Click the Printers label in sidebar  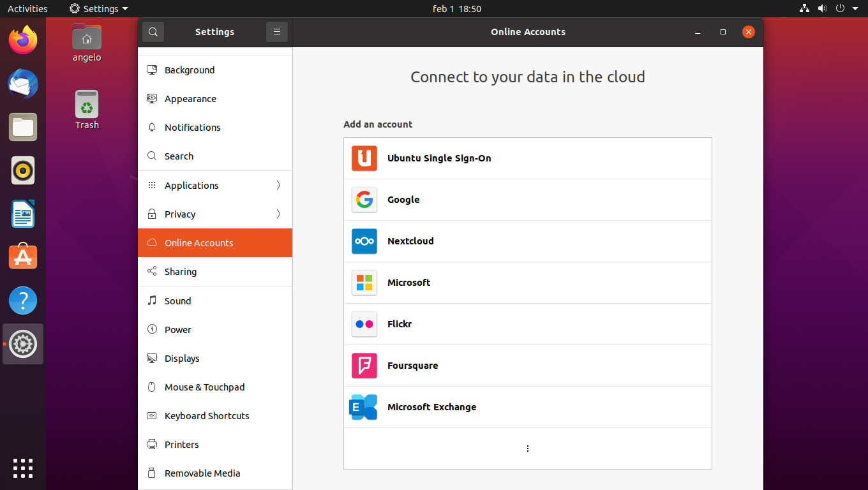click(182, 445)
